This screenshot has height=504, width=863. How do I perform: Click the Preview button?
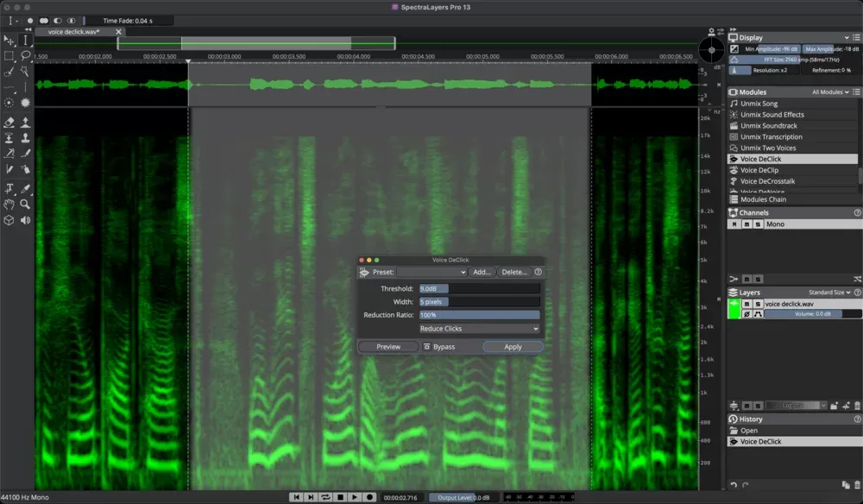(x=388, y=347)
